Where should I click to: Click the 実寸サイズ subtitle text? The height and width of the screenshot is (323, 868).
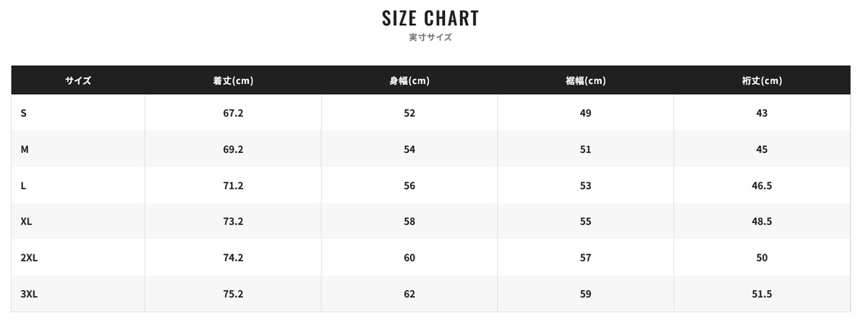pyautogui.click(x=430, y=38)
